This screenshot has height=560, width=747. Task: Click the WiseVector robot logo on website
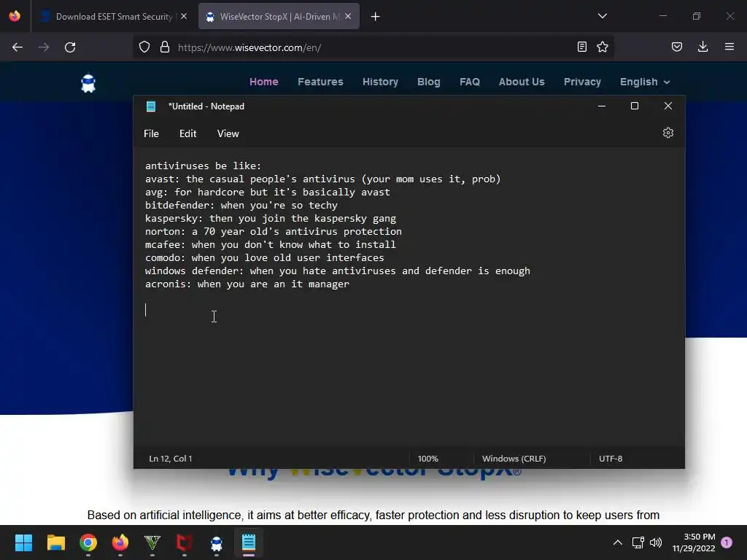88,82
